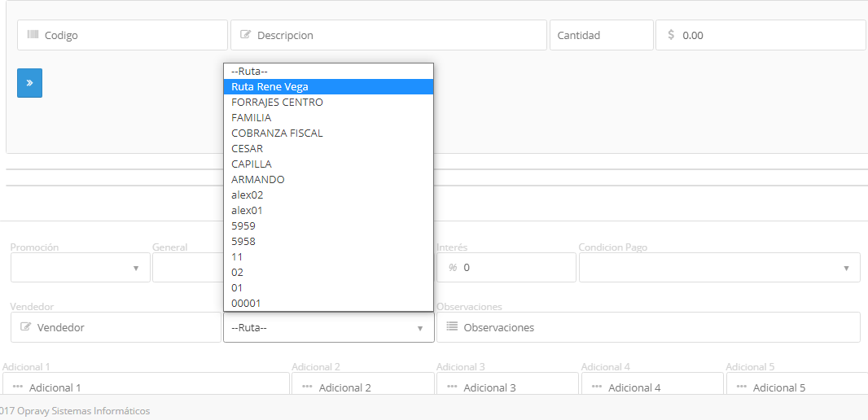Click the Adicional 2 input field
Image resolution: width=868 pixels, height=420 pixels.
coord(362,383)
